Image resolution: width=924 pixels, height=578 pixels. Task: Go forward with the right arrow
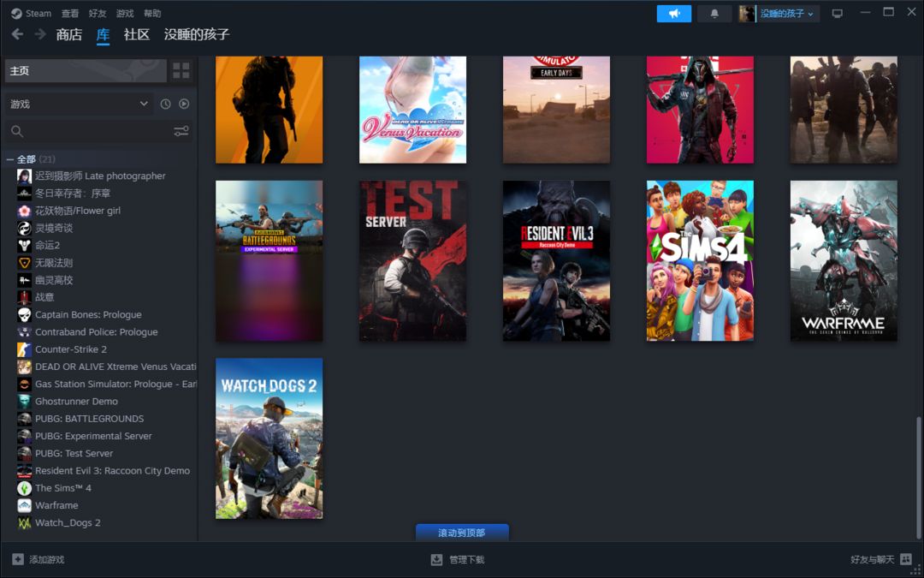(x=40, y=34)
